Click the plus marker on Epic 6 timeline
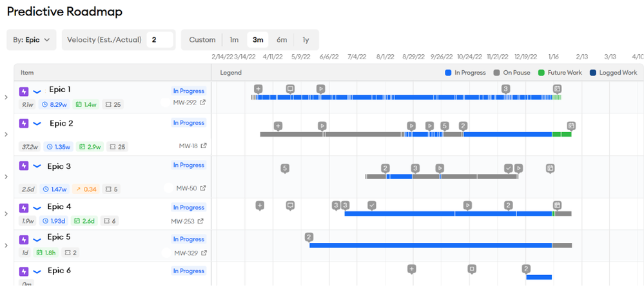644x299 pixels. coord(411,269)
